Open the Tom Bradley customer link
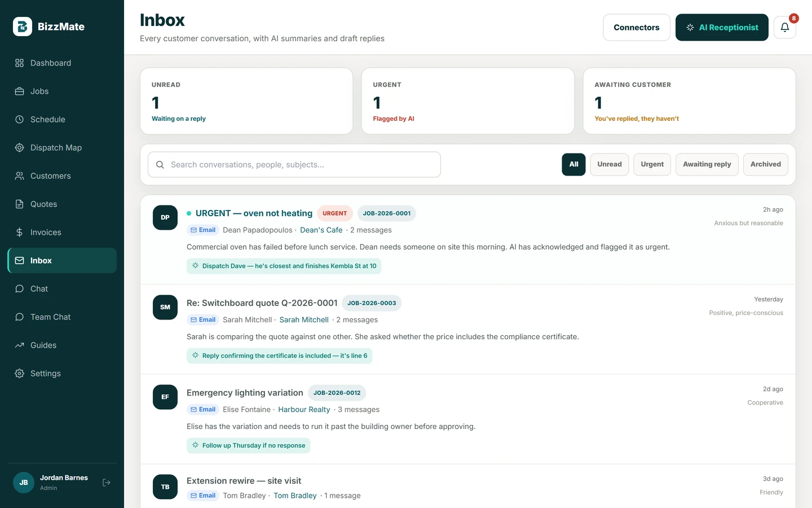This screenshot has width=812, height=508. click(295, 496)
